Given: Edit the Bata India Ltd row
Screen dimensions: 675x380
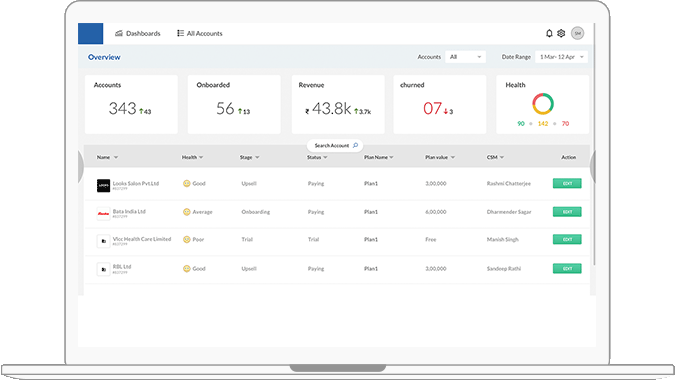Looking at the screenshot, I should [x=567, y=212].
